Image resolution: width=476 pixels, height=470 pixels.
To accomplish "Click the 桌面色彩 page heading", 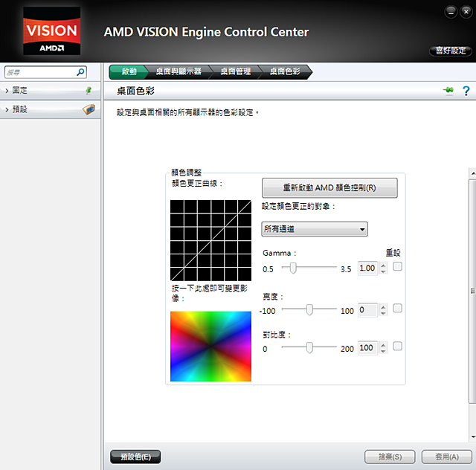I will [x=135, y=91].
